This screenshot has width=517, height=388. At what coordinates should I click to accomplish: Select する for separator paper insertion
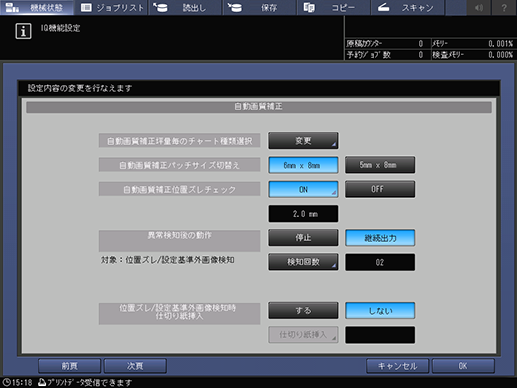(x=303, y=311)
